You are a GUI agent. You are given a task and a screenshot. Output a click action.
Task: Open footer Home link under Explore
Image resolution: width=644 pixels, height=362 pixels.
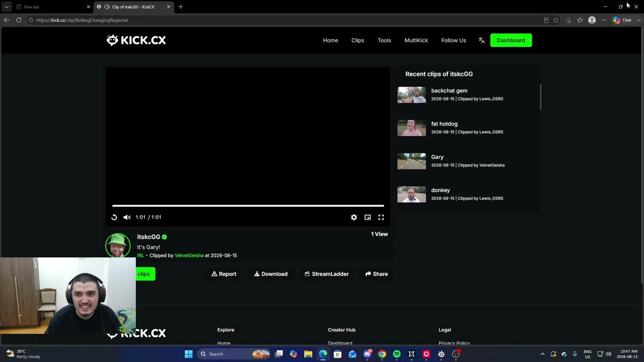click(224, 343)
